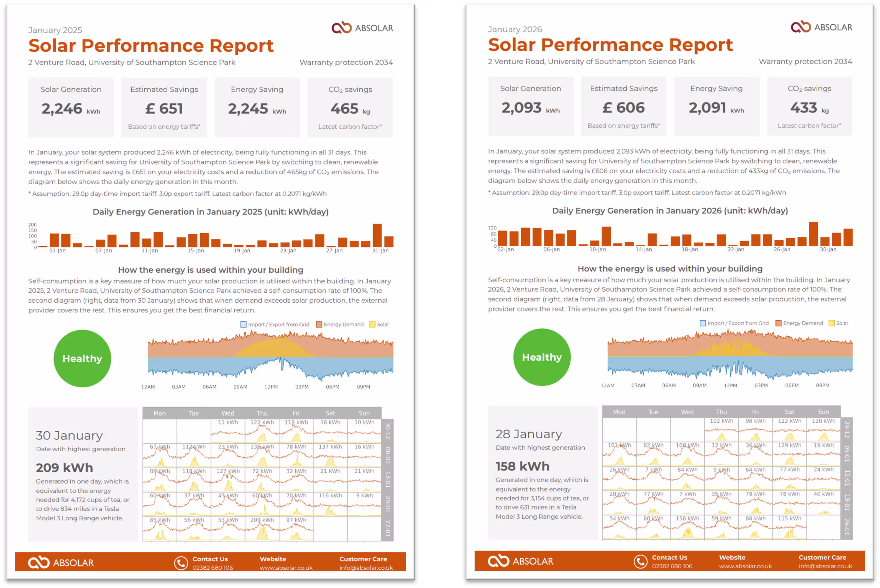Viewport: 880px width, 588px height.
Task: Click yellow Solar legend swatch on left report
Action: click(x=372, y=324)
